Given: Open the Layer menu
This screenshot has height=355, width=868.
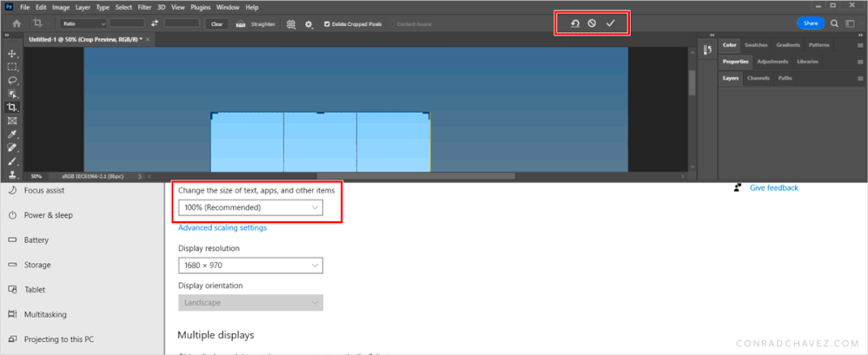Looking at the screenshot, I should [82, 8].
